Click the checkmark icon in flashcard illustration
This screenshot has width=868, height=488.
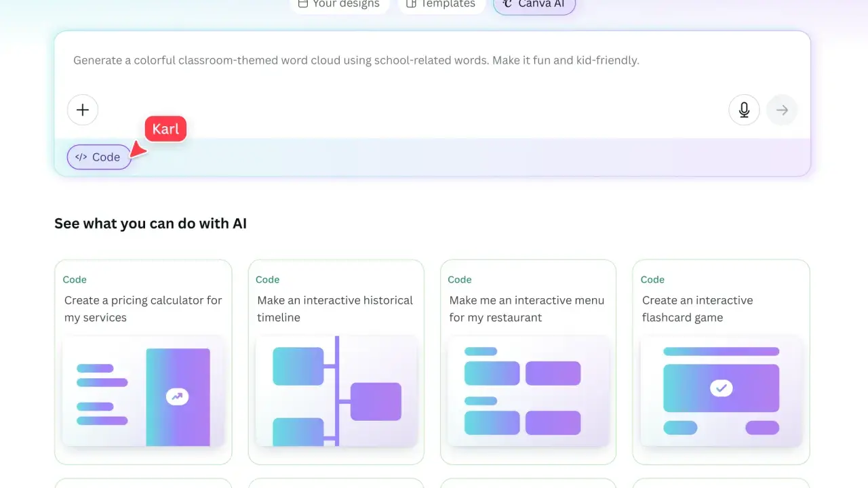click(x=722, y=388)
